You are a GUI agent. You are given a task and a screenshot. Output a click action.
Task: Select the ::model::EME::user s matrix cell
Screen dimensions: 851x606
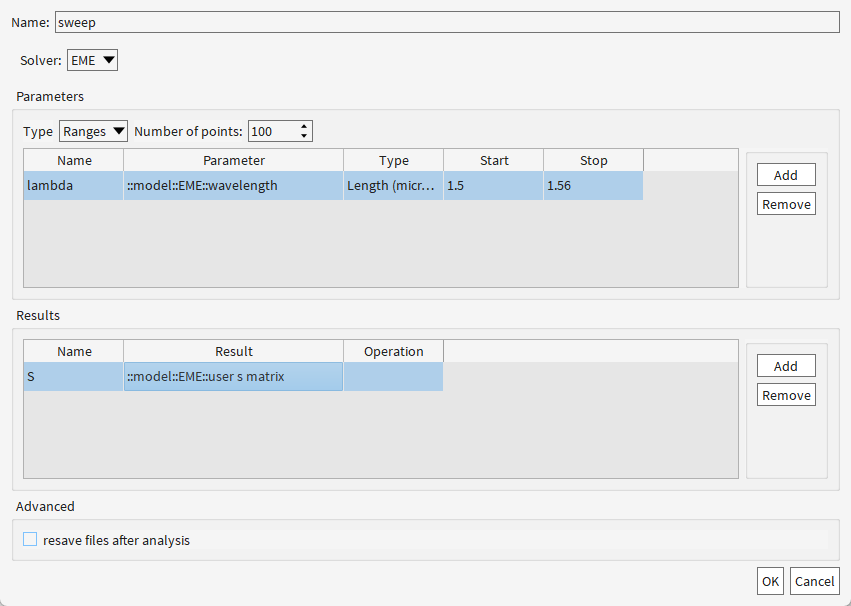point(233,377)
